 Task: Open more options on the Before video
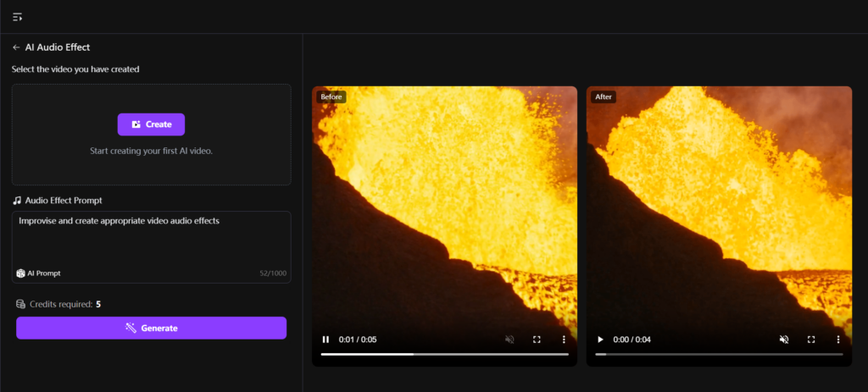coord(564,340)
